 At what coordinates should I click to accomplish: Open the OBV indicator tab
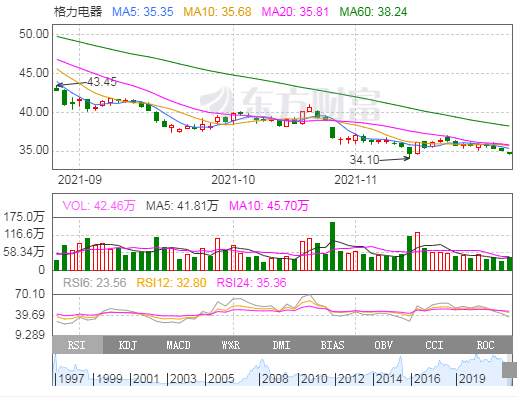click(x=383, y=345)
